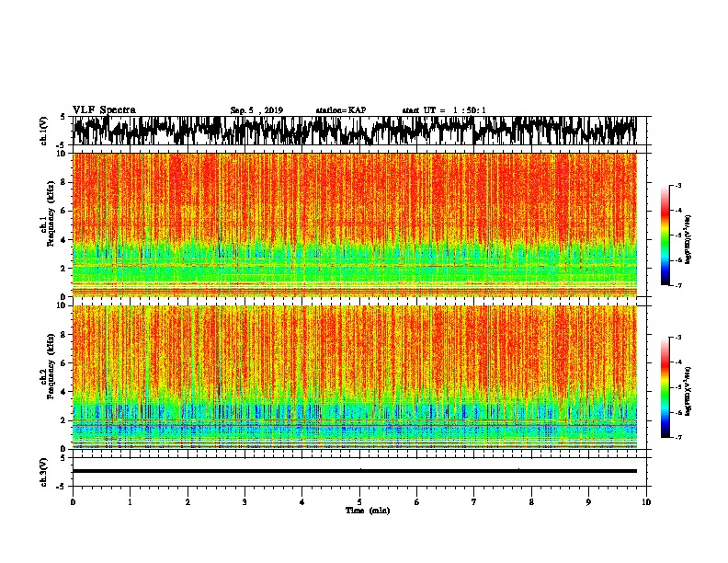
Task: Click the '10' tick on the time axis
Action: pyautogui.click(x=646, y=502)
